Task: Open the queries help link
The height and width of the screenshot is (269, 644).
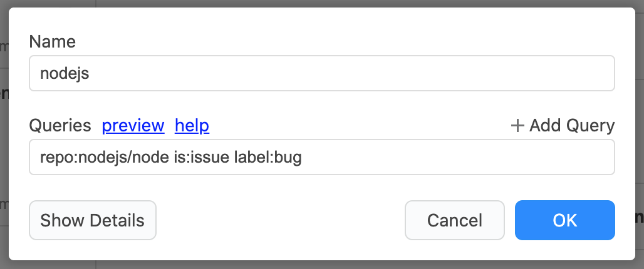Action: click(192, 126)
